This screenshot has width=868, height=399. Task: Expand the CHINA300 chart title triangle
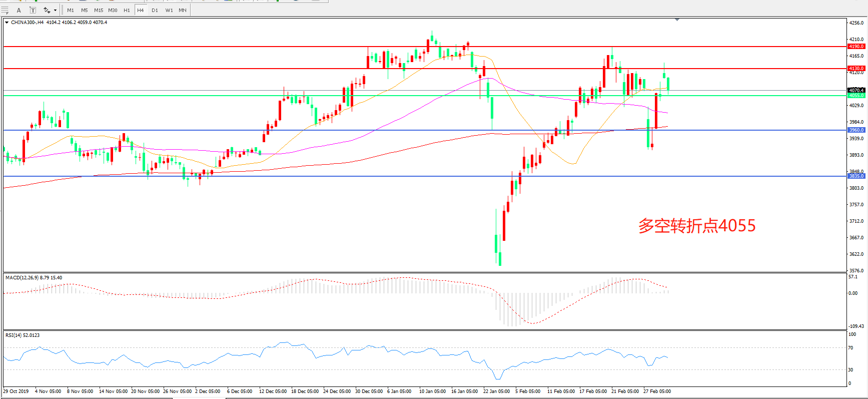[7, 23]
